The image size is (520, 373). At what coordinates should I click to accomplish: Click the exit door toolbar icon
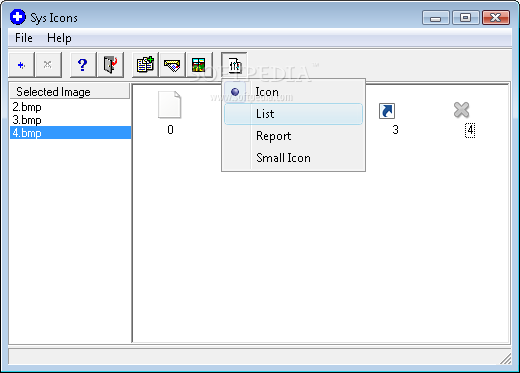110,65
